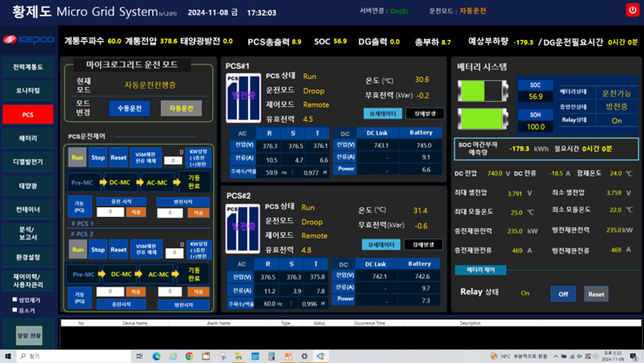644x363 pixels.
Task: Switch operation mode to 수동운전
Action: tap(130, 108)
